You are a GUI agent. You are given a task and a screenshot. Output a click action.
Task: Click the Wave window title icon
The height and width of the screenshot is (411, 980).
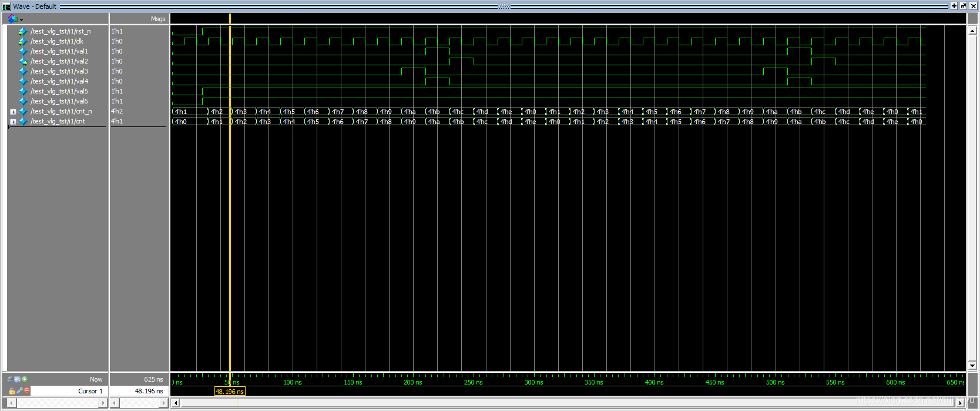tap(6, 6)
